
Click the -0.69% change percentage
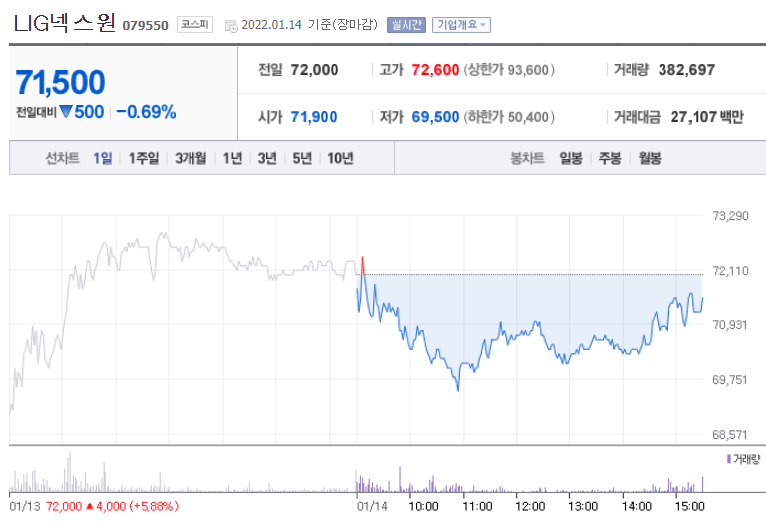point(146,112)
